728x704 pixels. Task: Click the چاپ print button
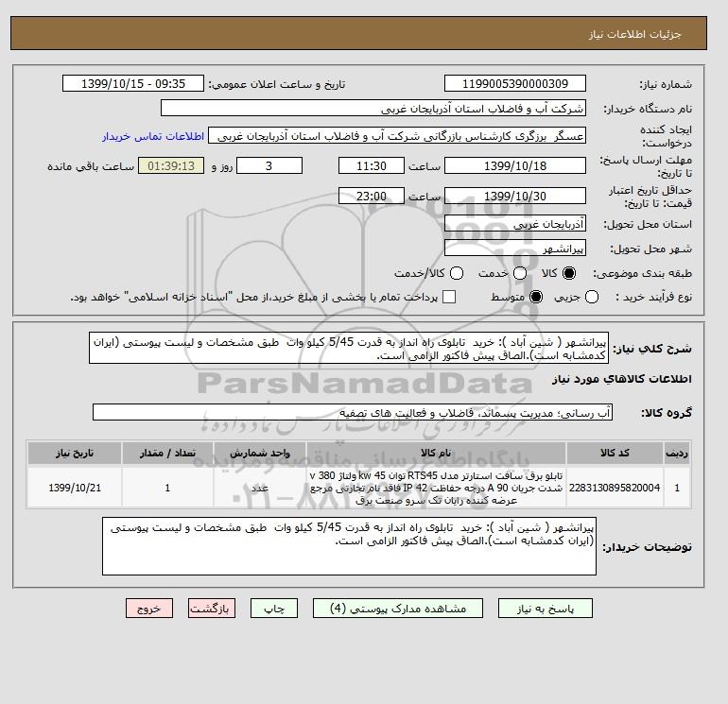(x=274, y=609)
